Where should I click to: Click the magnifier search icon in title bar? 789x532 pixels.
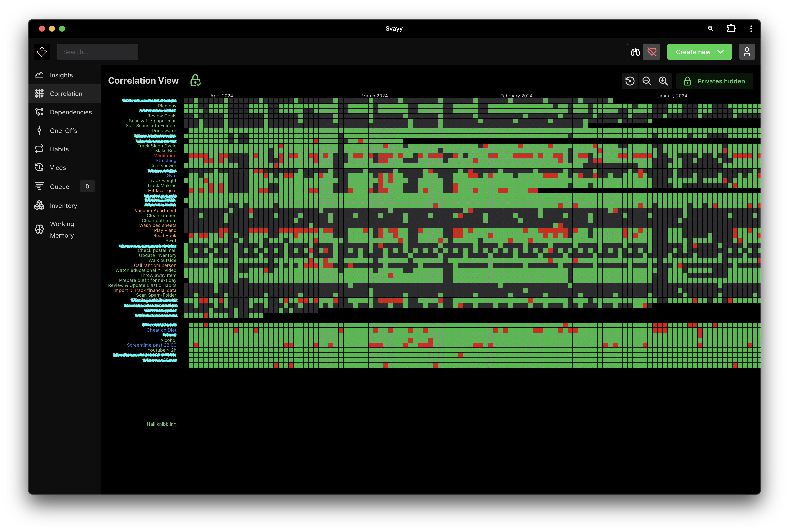(711, 29)
